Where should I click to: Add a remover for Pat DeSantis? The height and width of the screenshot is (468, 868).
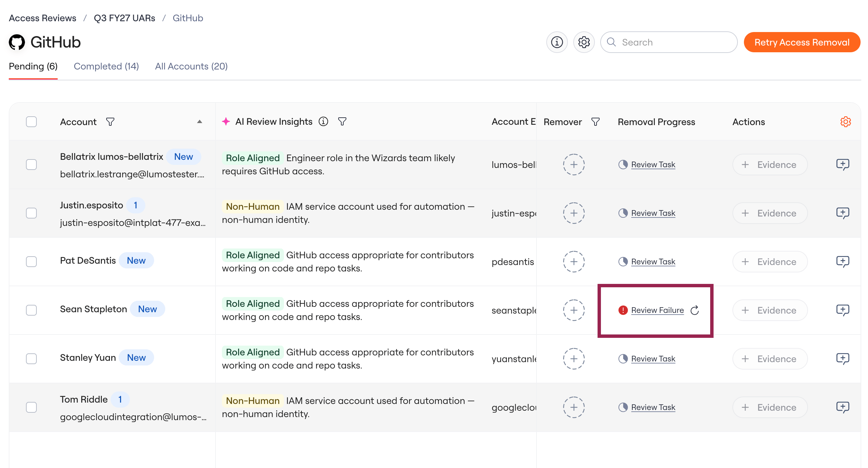tap(574, 262)
